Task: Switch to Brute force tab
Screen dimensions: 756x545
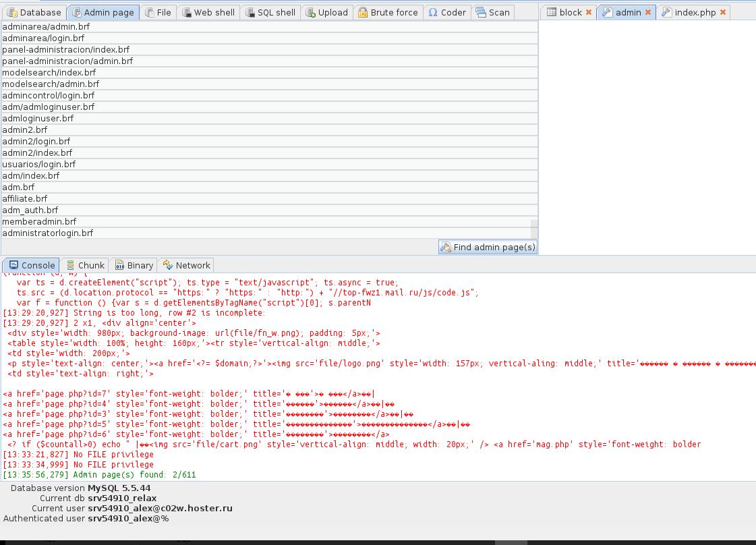Action: click(x=388, y=12)
